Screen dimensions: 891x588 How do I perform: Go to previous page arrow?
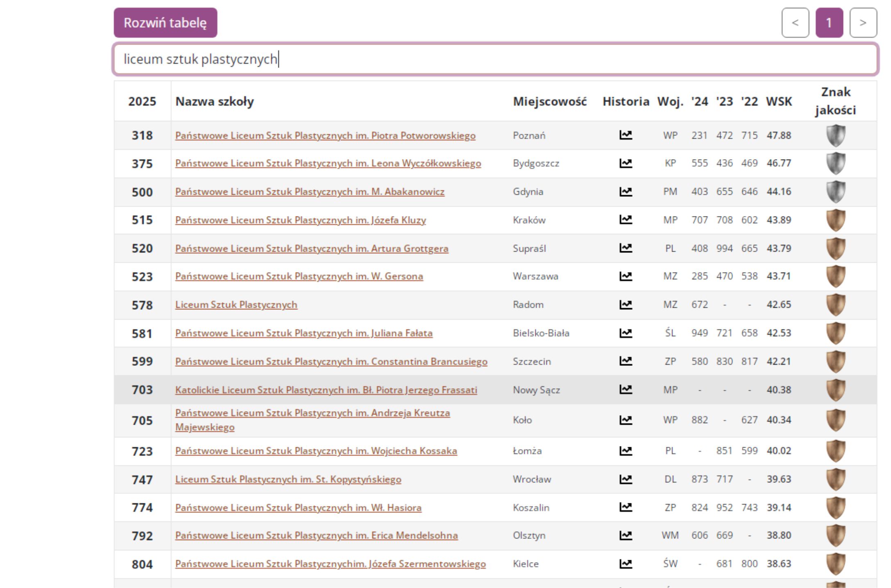(795, 23)
